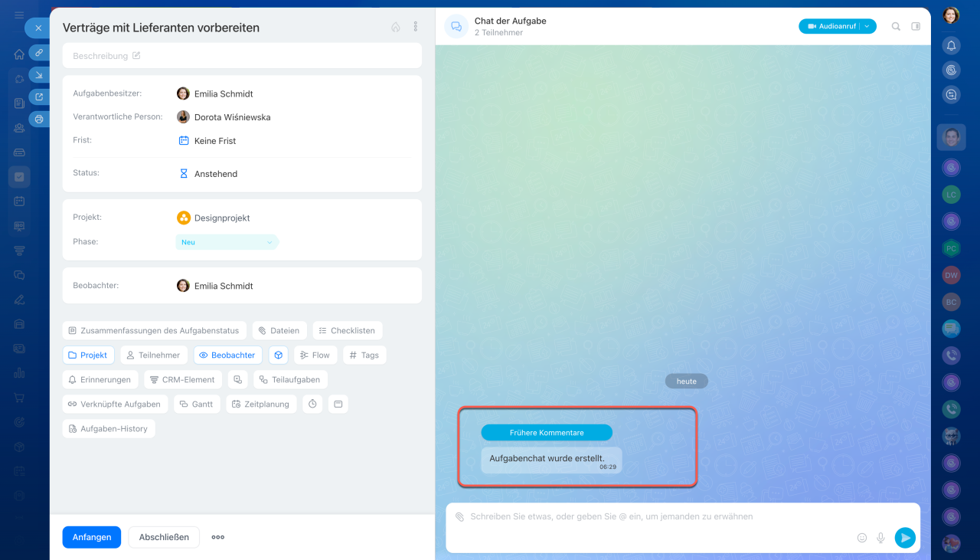
Task: Toggle the Teilnehmer chip
Action: [x=153, y=355]
